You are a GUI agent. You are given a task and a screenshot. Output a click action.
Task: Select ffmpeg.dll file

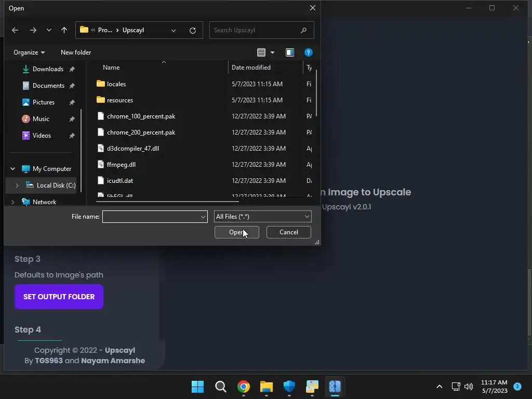tap(121, 165)
